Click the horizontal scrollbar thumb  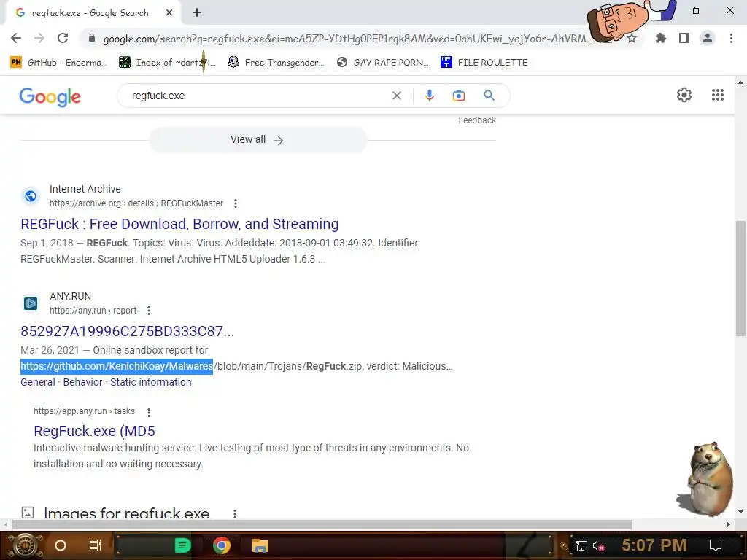tap(322, 525)
